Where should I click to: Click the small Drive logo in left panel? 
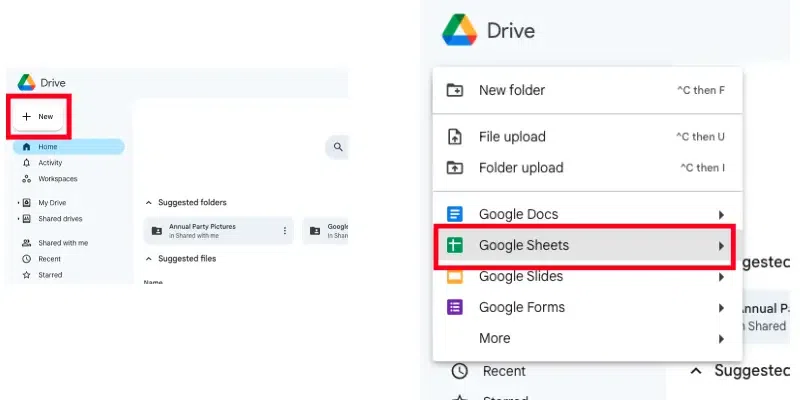(x=26, y=83)
